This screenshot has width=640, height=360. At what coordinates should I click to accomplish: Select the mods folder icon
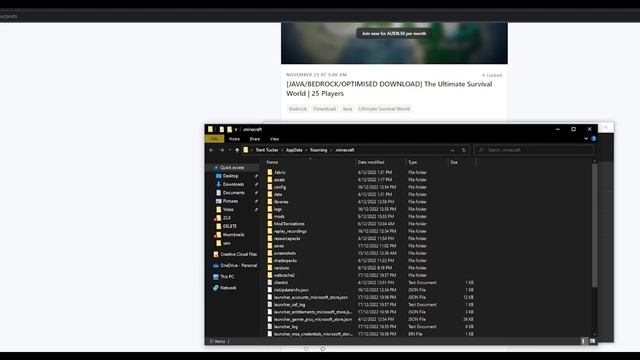click(270, 216)
